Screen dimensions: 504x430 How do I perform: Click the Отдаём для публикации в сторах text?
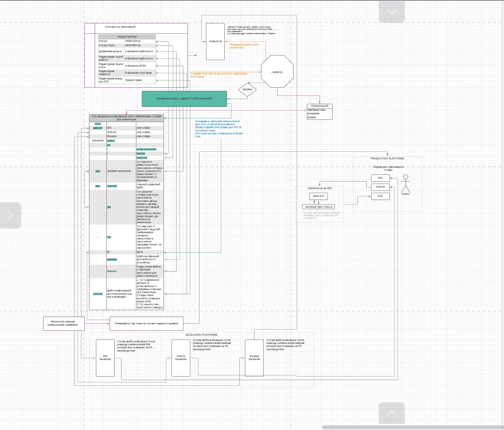click(x=388, y=168)
